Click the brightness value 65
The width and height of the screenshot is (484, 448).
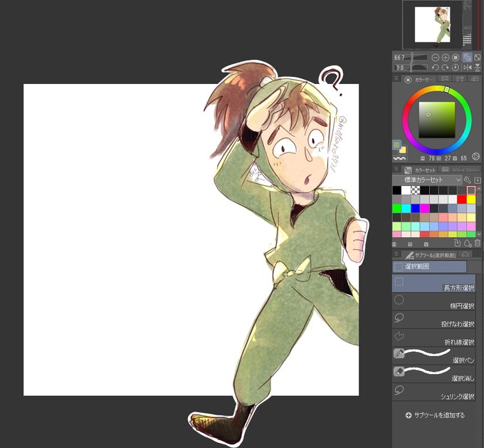(x=463, y=158)
